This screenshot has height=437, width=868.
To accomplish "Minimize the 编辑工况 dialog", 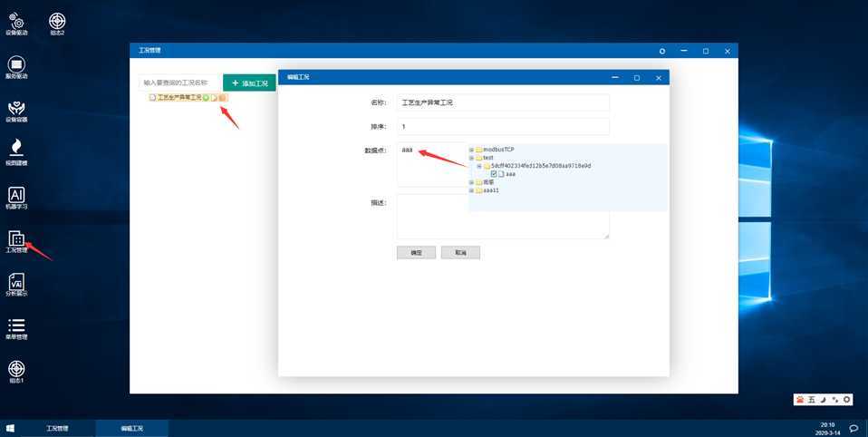I will 615,78.
